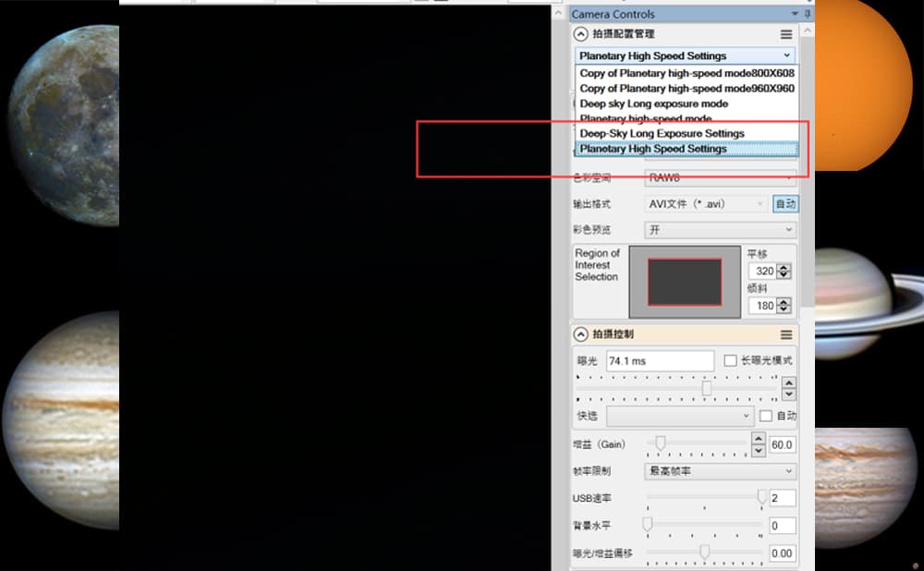Increase the 倾斜 value of 180
This screenshot has width=924, height=571.
click(x=784, y=301)
